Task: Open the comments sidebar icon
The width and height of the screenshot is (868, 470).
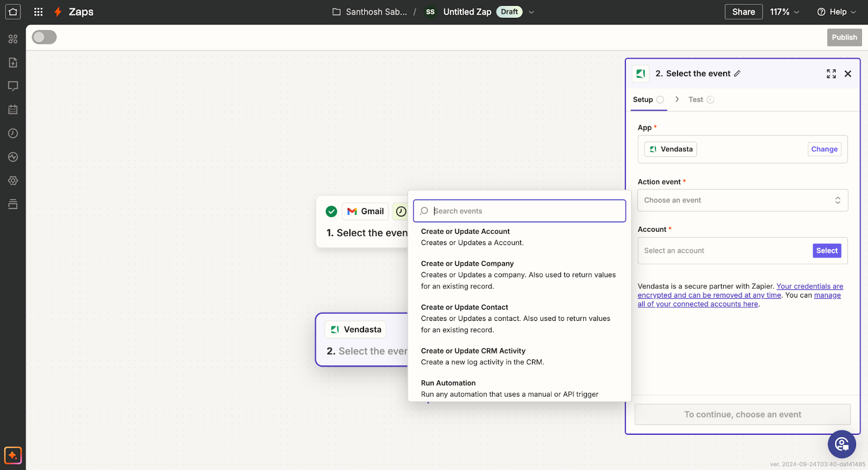Action: [x=13, y=86]
